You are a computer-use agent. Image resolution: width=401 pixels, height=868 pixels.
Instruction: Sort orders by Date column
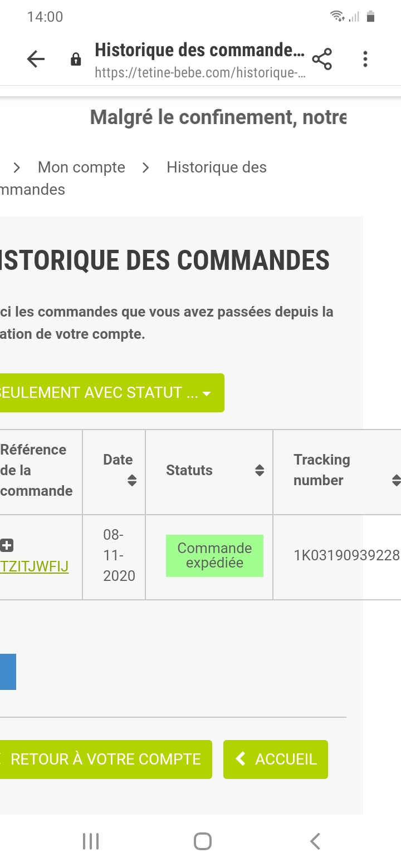click(x=132, y=480)
